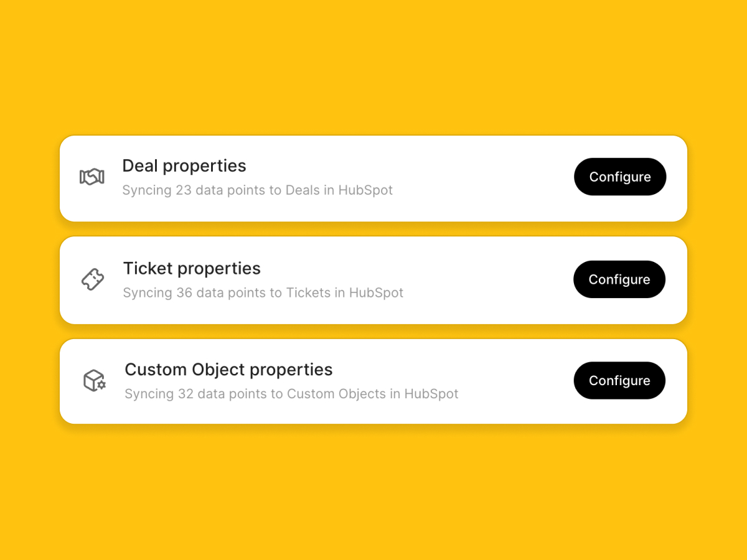747x560 pixels.
Task: Click the Tickets in HubSpot sync text
Action: coord(263,292)
